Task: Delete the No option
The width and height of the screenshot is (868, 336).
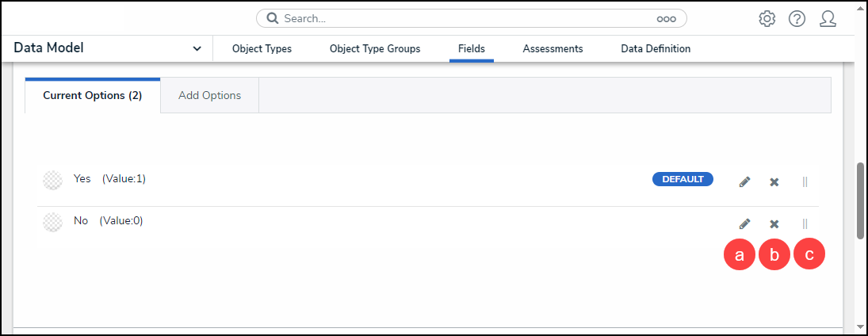Action: click(774, 224)
